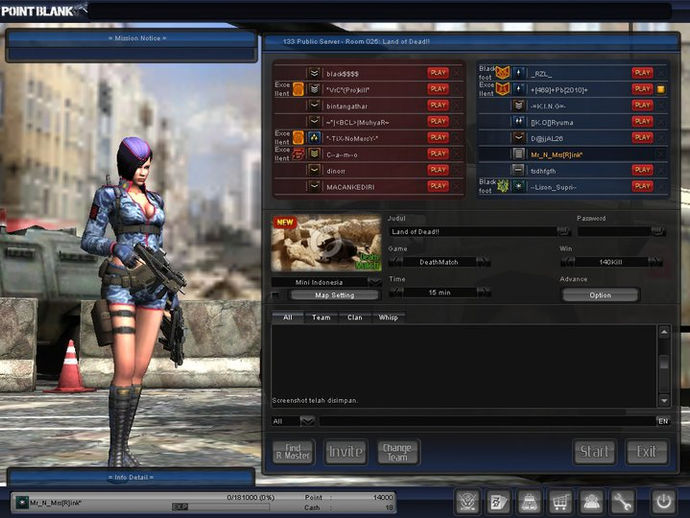
Task: Click rank icon beside "-TiX-NoMercY-"
Action: (x=314, y=138)
